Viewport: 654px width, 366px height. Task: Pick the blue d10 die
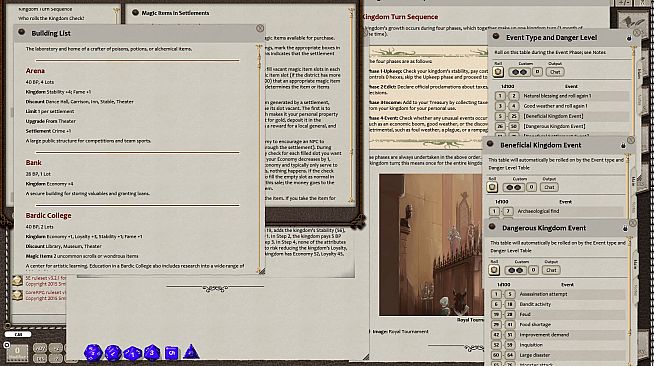coord(133,353)
